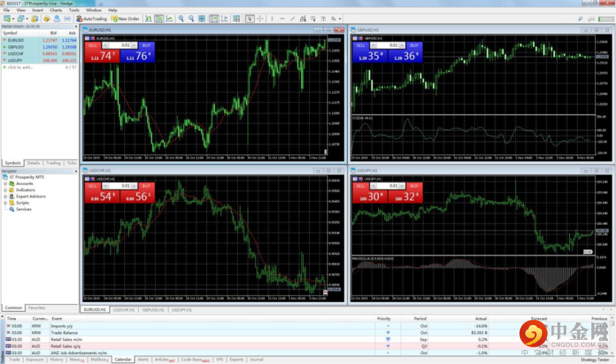Image resolution: width=616 pixels, height=364 pixels.
Task: Click SELL on the EURUSD chart
Action: click(x=102, y=53)
